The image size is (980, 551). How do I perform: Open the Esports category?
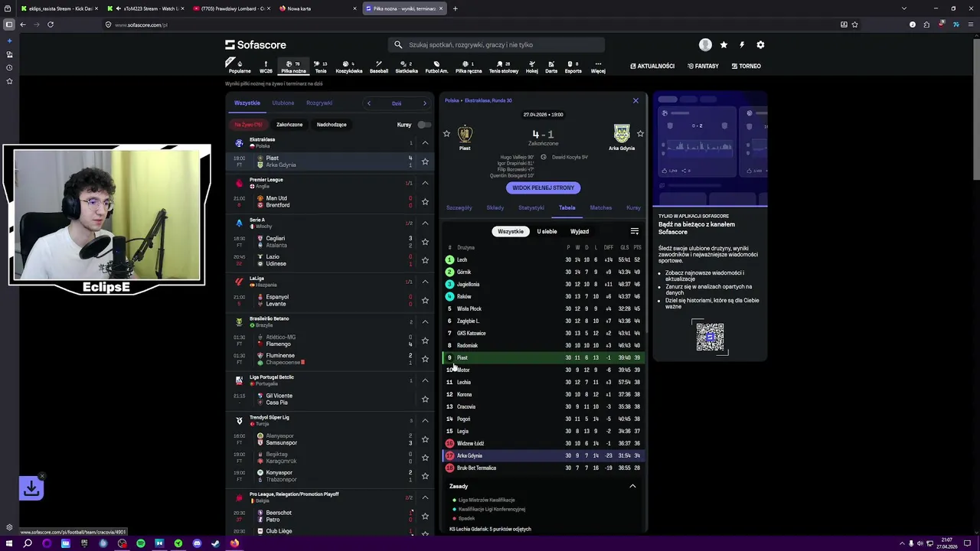click(573, 67)
